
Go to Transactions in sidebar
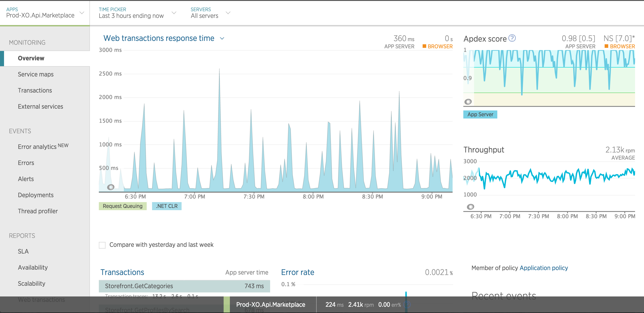[35, 90]
